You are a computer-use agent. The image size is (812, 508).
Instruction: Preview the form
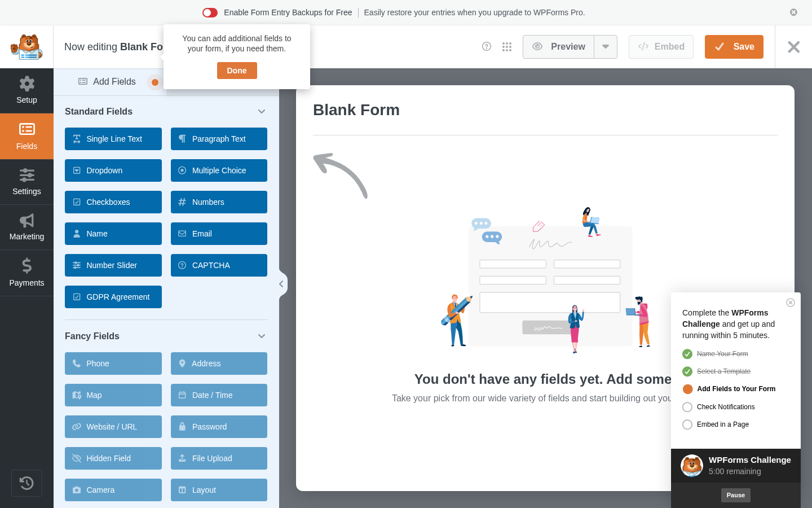tap(558, 47)
